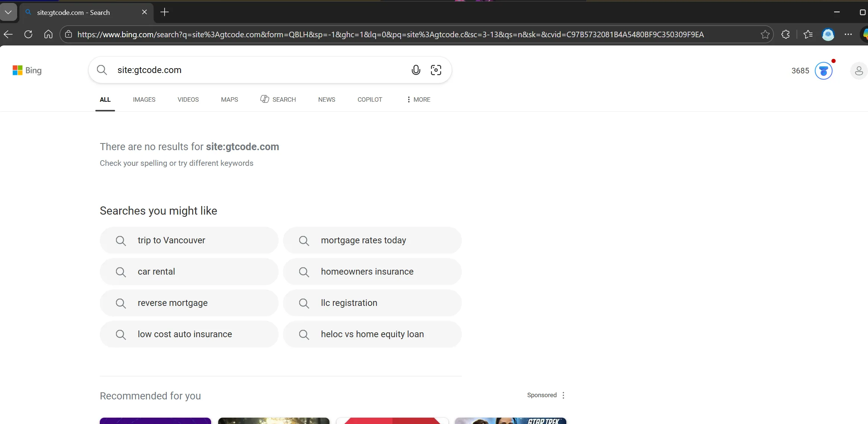The image size is (868, 424).
Task: Select the heloc vs home equity loan suggestion
Action: [372, 334]
